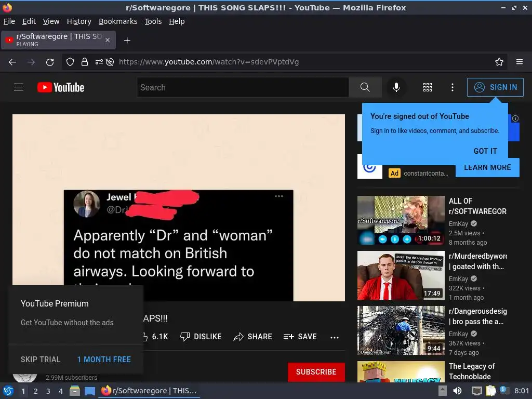Click the video player area
Image resolution: width=532 pixels, height=399 pixels.
click(x=179, y=208)
